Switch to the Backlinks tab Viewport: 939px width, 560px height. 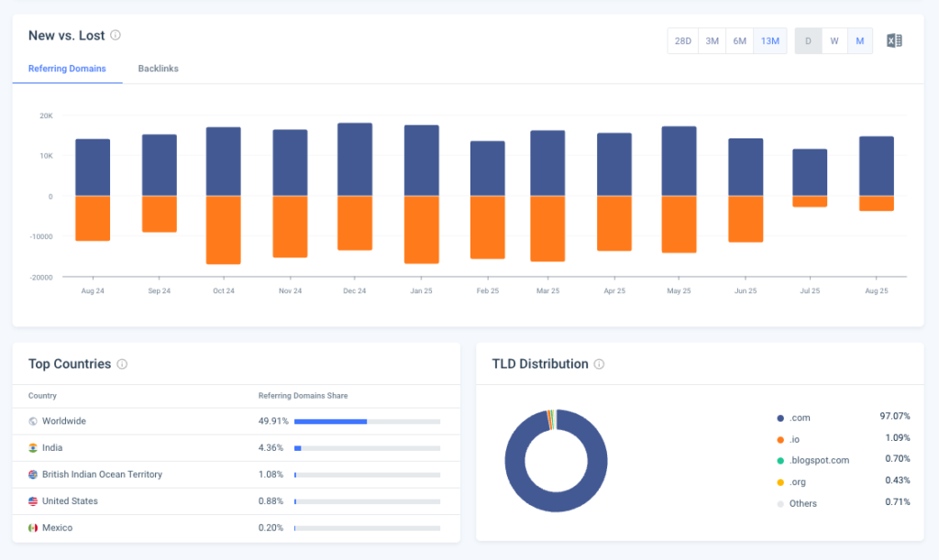click(x=158, y=68)
